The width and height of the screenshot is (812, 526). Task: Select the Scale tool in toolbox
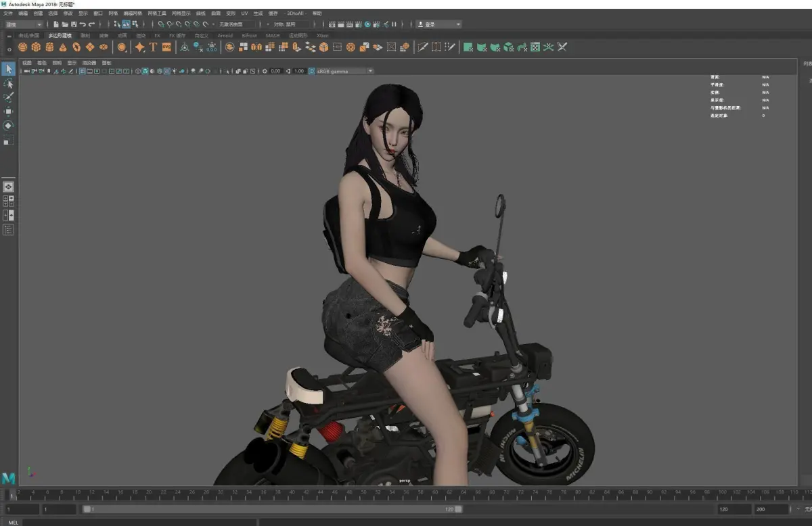point(8,140)
